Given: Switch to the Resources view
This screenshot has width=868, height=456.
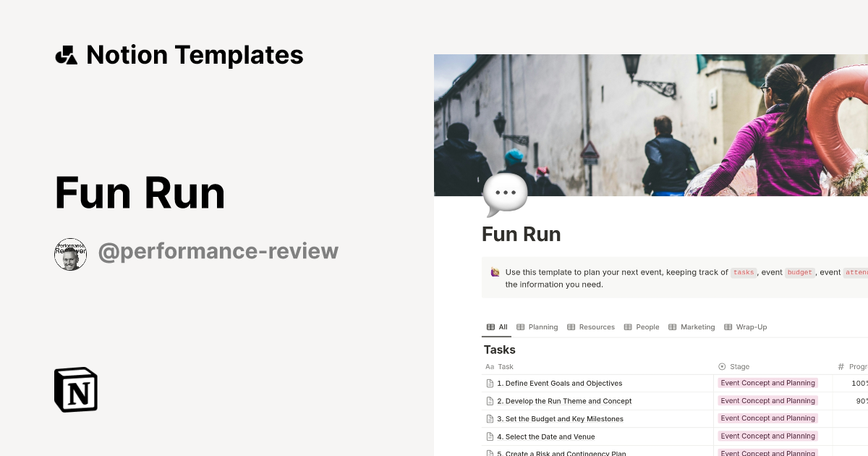Looking at the screenshot, I should pos(591,326).
